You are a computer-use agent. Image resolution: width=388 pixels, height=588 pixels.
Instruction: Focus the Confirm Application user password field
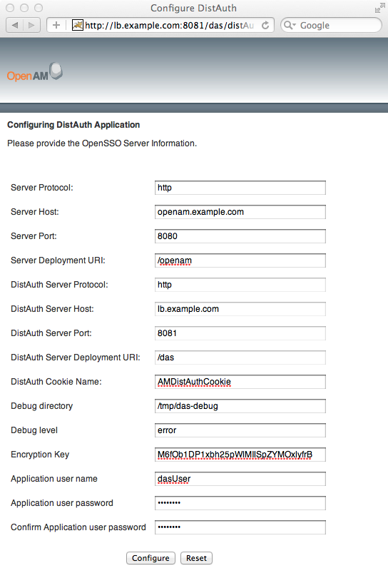pyautogui.click(x=240, y=527)
